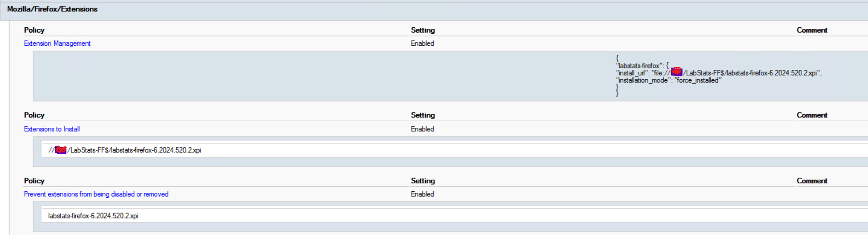Click Policy column header above Extensions to Install
868x235 pixels.
click(x=34, y=115)
